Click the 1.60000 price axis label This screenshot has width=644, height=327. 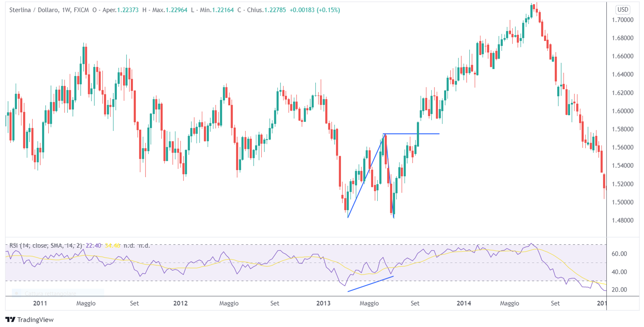pyautogui.click(x=623, y=111)
